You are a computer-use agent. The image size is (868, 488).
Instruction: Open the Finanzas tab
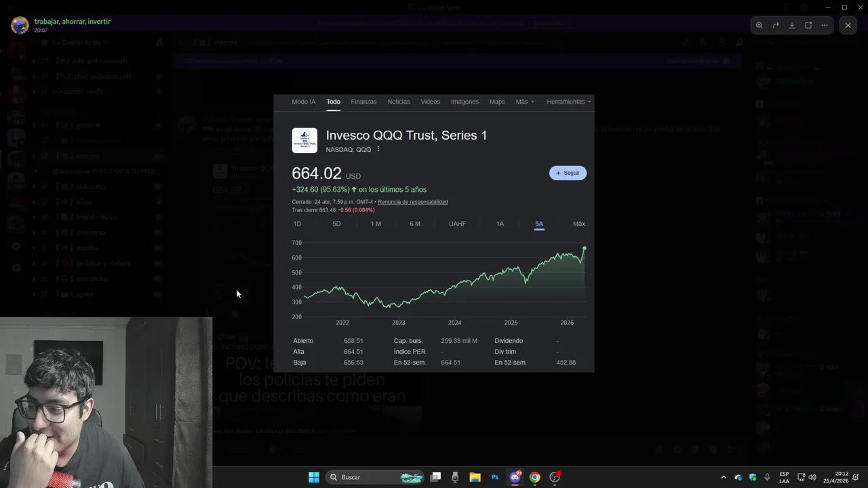click(363, 102)
